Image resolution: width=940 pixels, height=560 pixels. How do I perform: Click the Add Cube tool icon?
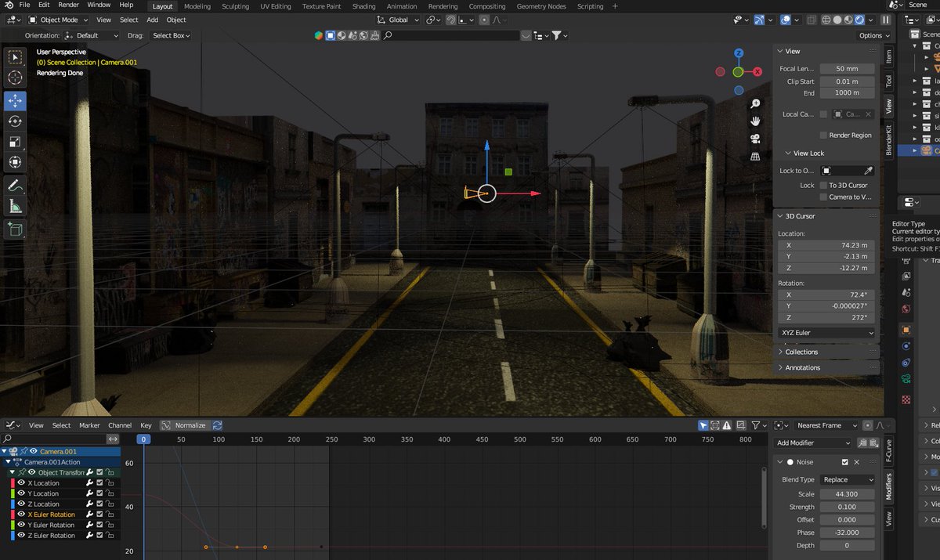tap(15, 229)
